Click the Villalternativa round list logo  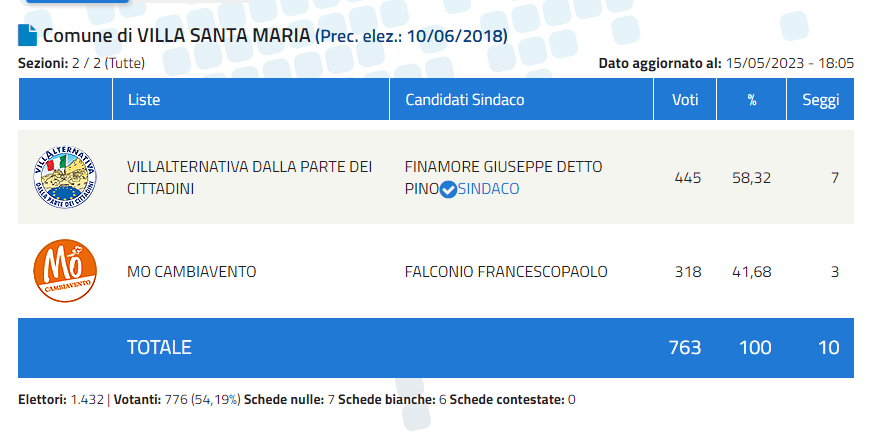(x=65, y=177)
